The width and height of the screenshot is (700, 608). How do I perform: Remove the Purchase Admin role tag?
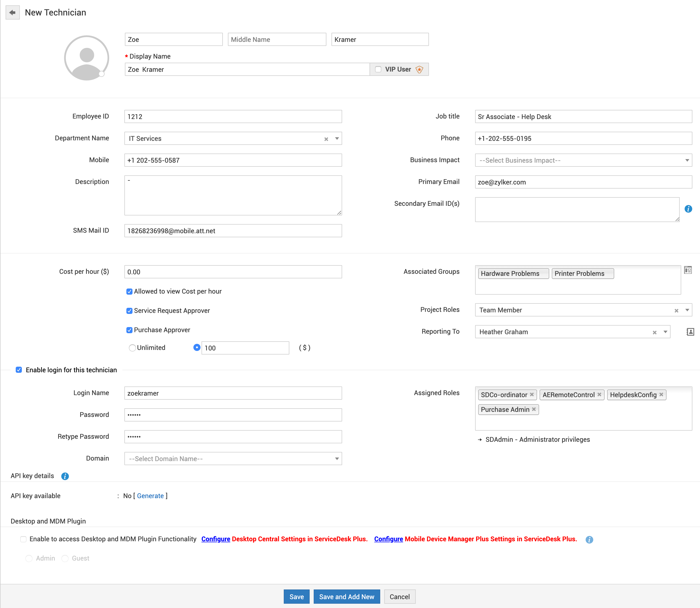click(534, 410)
